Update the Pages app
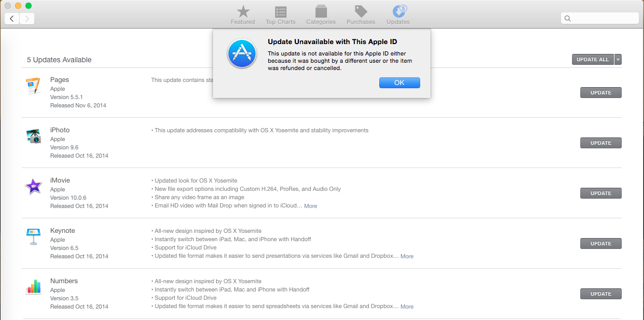The width and height of the screenshot is (644, 320). [601, 93]
